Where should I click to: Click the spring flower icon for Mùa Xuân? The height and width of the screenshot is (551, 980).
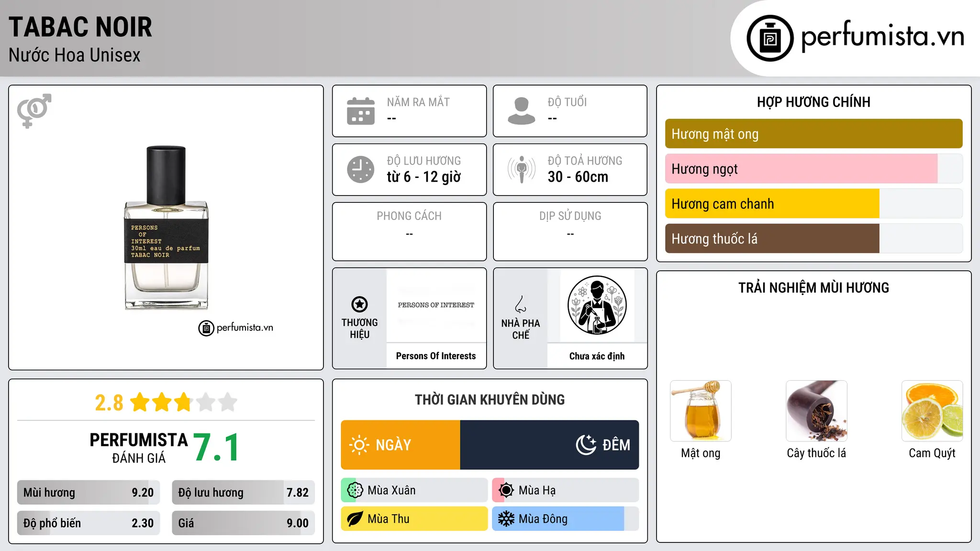tap(355, 490)
